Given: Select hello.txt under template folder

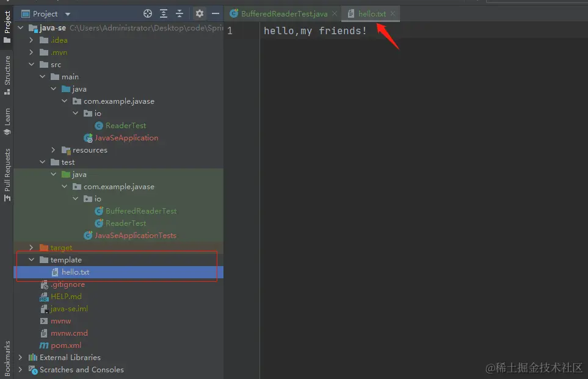Looking at the screenshot, I should coord(75,272).
